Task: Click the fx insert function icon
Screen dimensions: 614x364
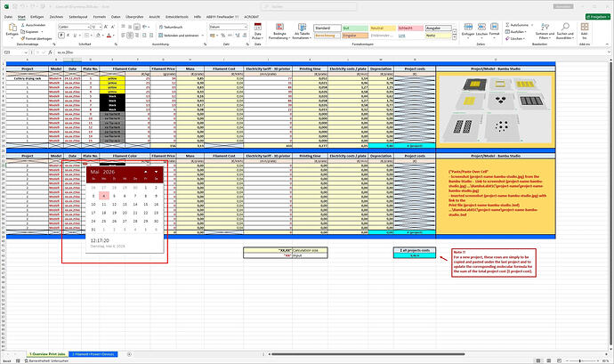Action: (x=50, y=53)
